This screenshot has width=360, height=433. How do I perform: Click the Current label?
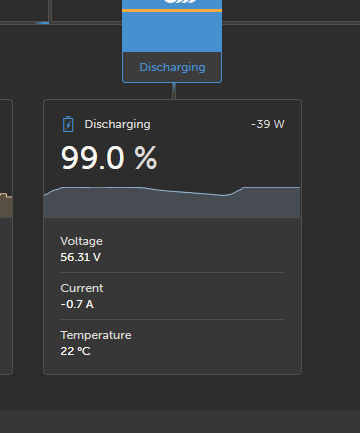pos(82,288)
